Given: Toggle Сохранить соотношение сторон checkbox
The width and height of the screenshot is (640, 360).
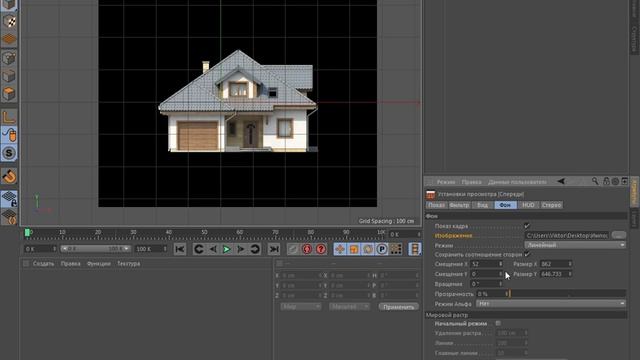Looking at the screenshot, I should point(527,254).
